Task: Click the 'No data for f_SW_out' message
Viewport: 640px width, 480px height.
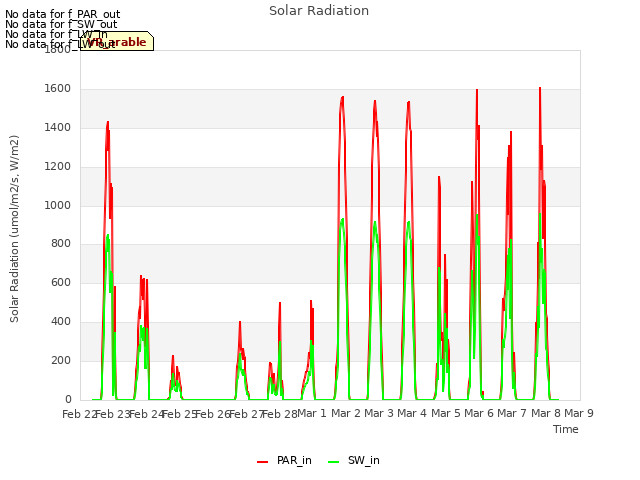Action: click(61, 24)
